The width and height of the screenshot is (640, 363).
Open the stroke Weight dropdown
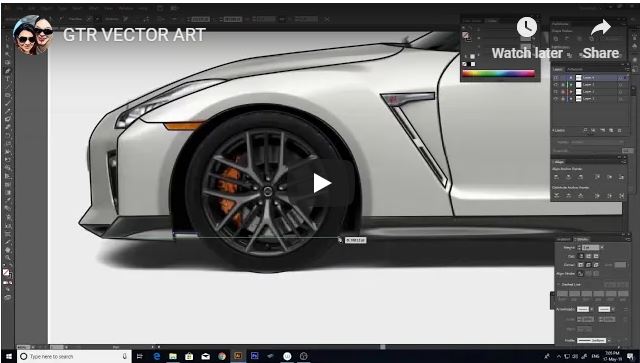(x=602, y=247)
